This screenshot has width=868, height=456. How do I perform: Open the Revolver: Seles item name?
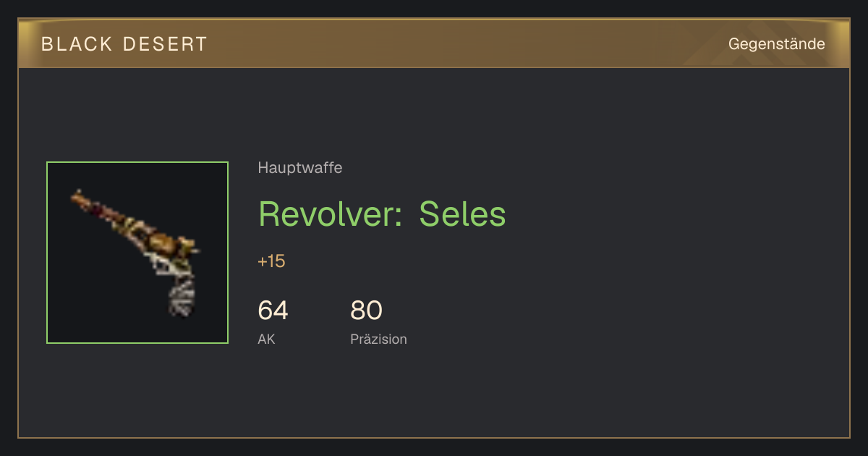click(x=382, y=214)
